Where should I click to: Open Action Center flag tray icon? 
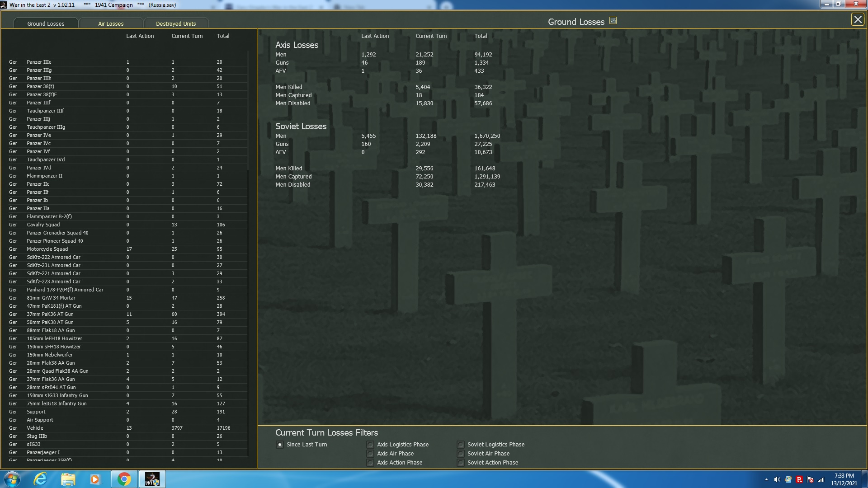pyautogui.click(x=810, y=479)
